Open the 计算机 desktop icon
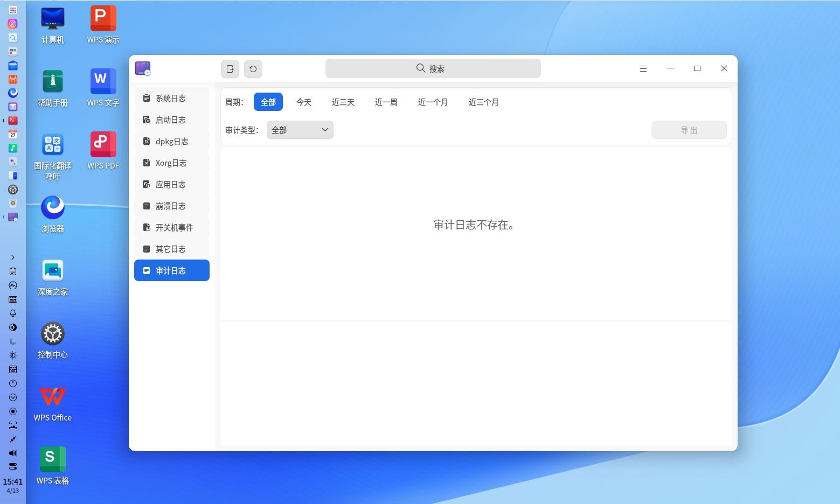The height and width of the screenshot is (504, 840). click(53, 25)
